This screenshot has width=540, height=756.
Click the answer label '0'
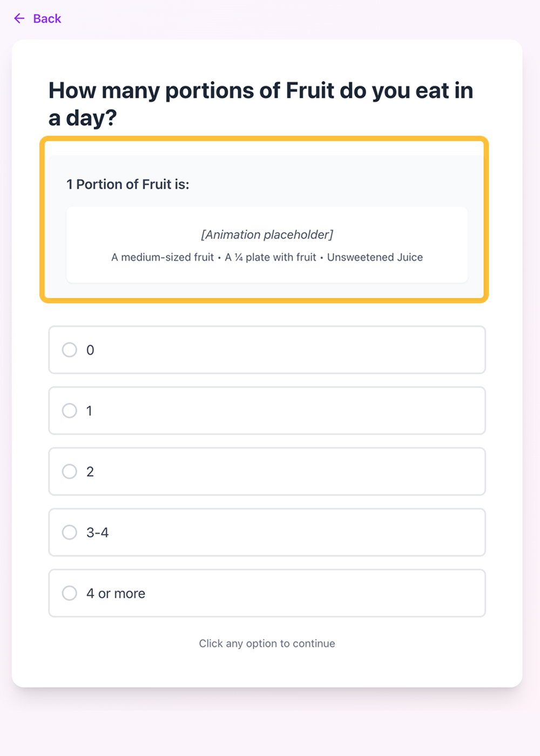point(90,350)
